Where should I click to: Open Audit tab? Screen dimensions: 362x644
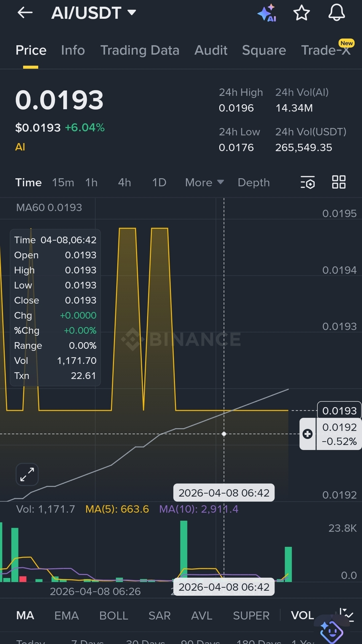click(x=211, y=50)
